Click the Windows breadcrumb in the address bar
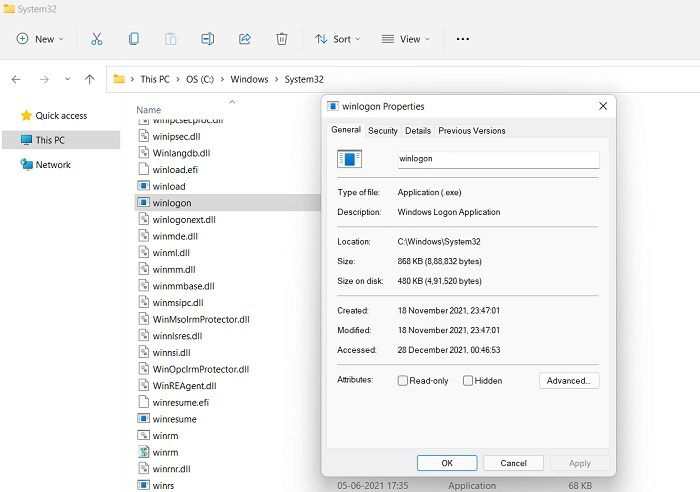The image size is (700, 492). tap(249, 79)
